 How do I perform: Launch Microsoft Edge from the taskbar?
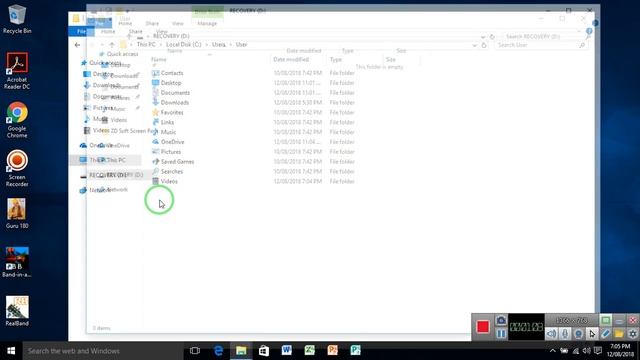coord(218,351)
